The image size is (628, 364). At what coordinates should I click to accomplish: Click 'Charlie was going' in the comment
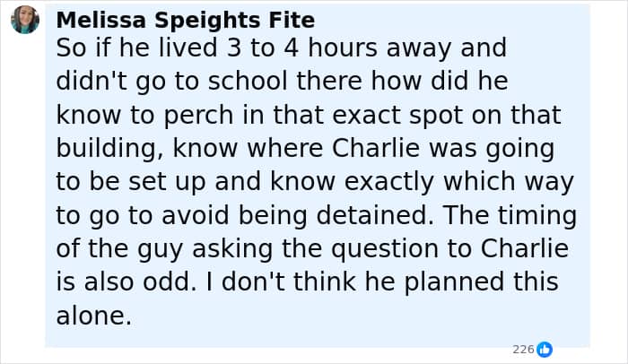point(443,149)
